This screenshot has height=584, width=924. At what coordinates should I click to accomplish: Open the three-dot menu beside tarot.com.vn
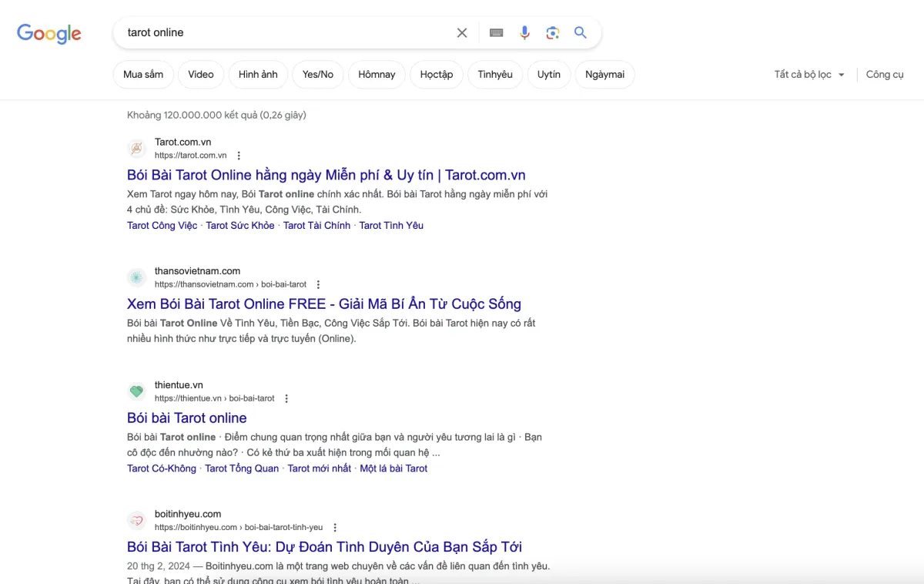pyautogui.click(x=239, y=156)
